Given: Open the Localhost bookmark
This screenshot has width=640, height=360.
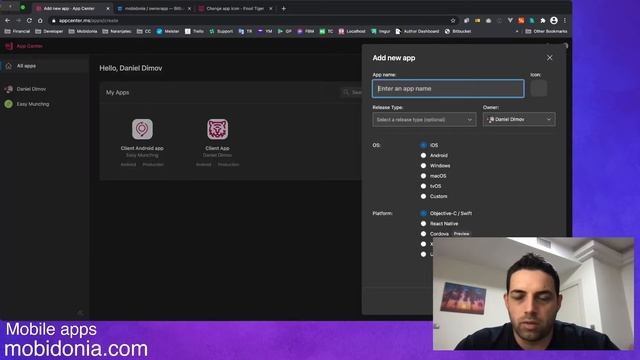Looking at the screenshot, I should point(352,31).
